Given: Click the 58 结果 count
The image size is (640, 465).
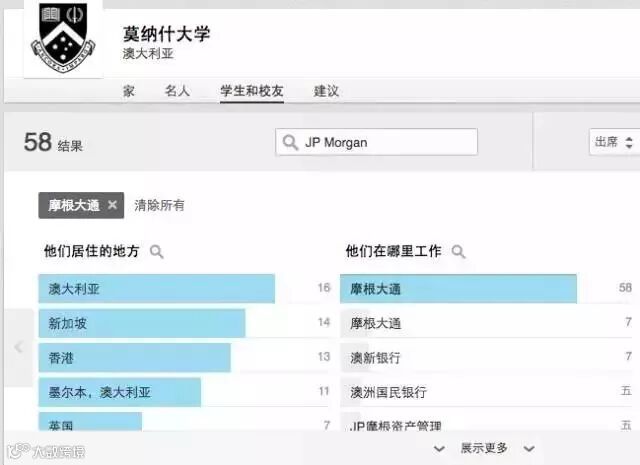Looking at the screenshot, I should click(53, 142).
